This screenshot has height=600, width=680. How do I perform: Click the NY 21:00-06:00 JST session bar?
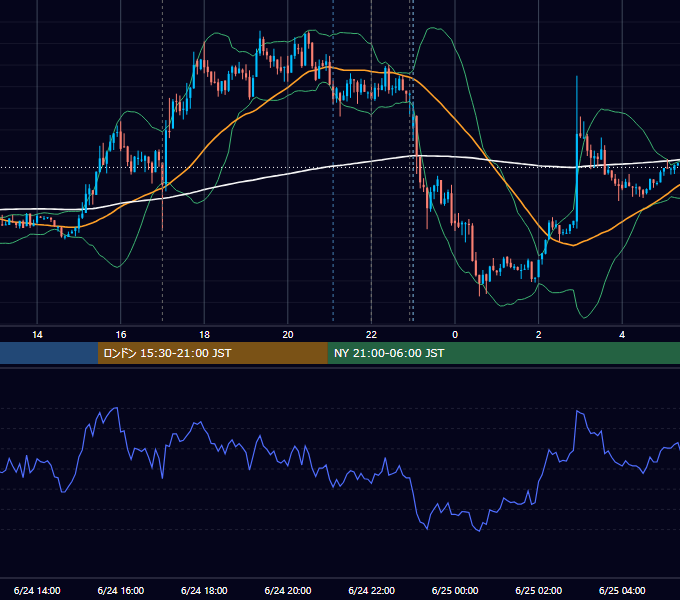(503, 353)
